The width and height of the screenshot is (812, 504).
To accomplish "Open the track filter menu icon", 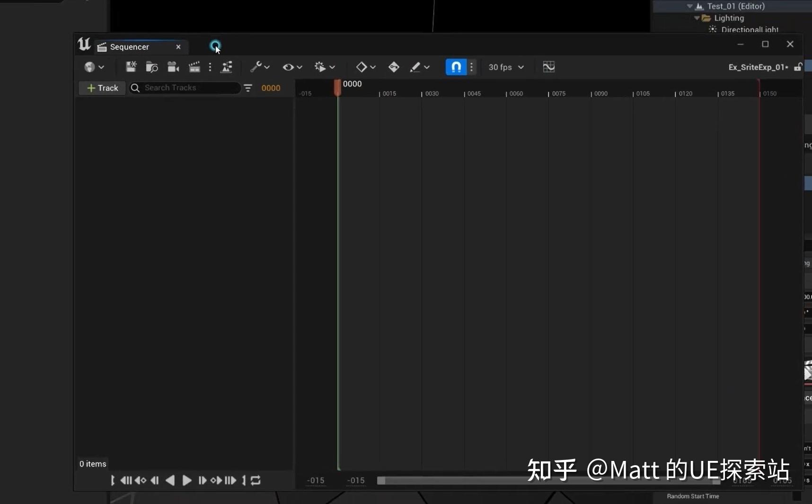I will (248, 88).
